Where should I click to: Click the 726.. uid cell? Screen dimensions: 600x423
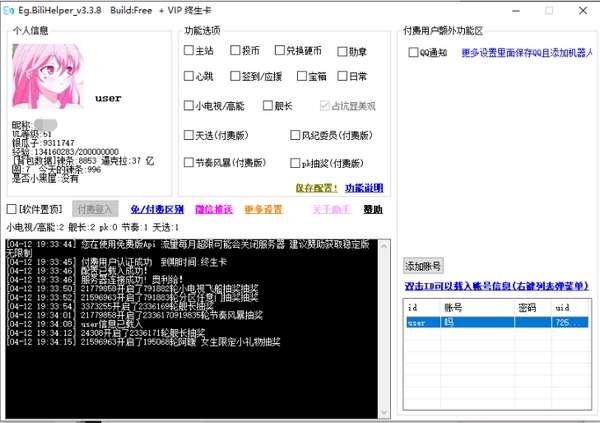570,322
